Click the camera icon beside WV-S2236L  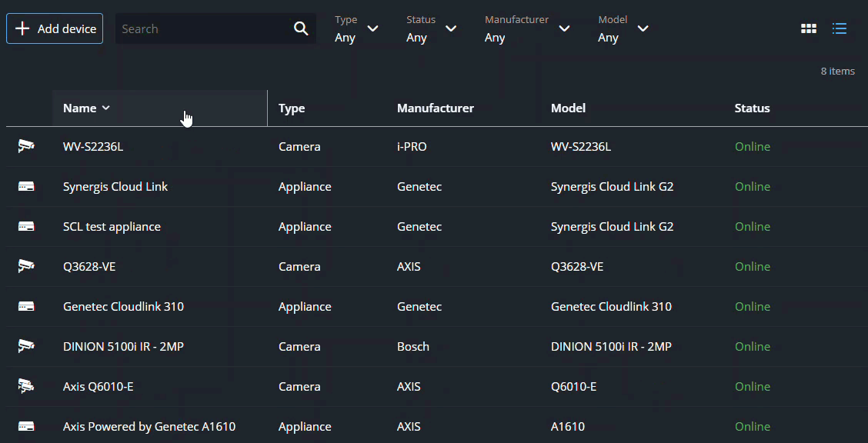click(x=26, y=146)
